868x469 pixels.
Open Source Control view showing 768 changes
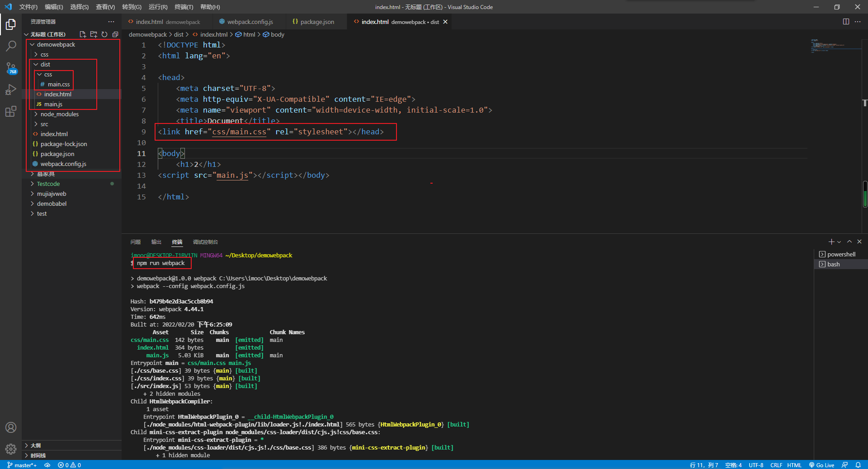[11, 68]
